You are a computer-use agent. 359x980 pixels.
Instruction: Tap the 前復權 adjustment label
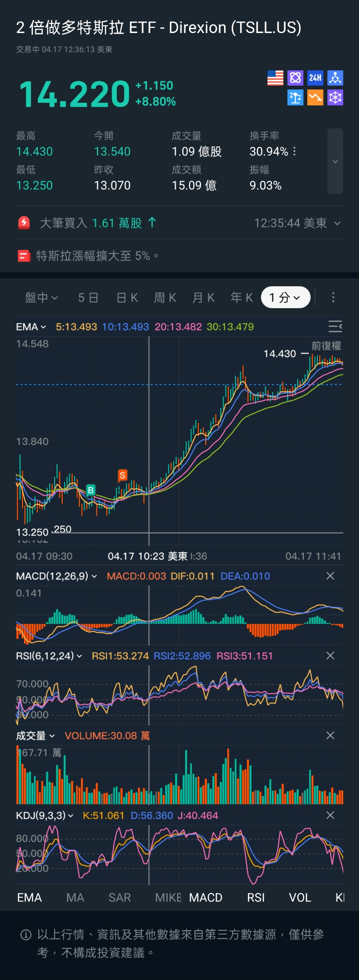(x=326, y=346)
